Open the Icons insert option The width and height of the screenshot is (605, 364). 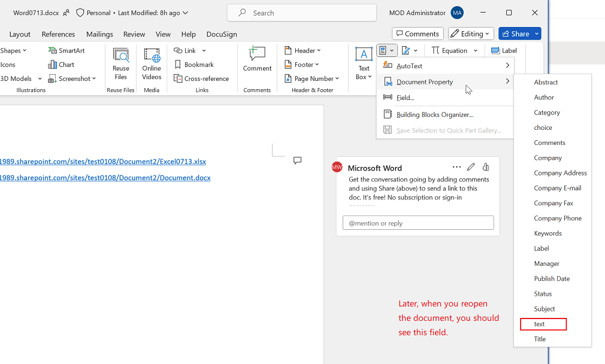coord(8,65)
